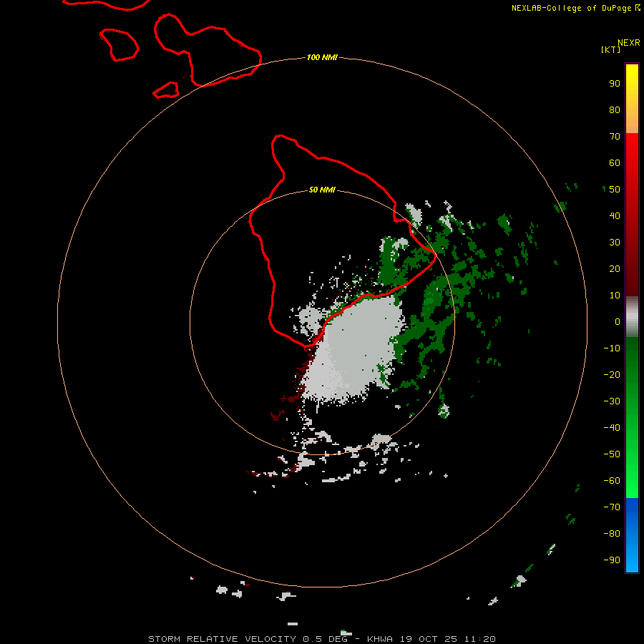Click the positive 80 scale value
Viewport: 644px width, 644px height.
pos(615,109)
